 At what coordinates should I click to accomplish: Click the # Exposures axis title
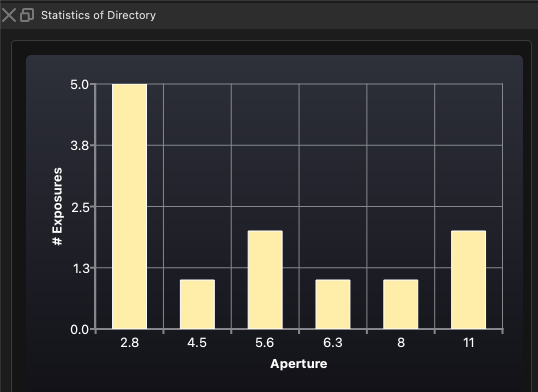57,206
